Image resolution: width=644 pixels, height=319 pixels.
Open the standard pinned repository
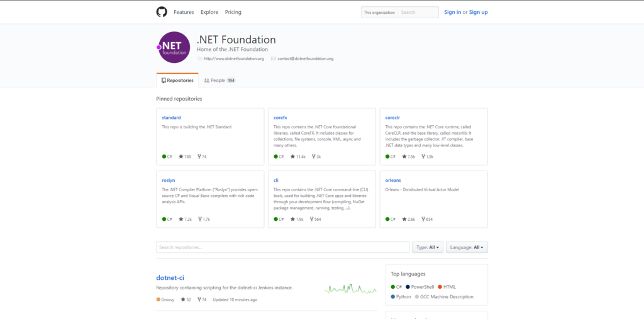coord(171,118)
